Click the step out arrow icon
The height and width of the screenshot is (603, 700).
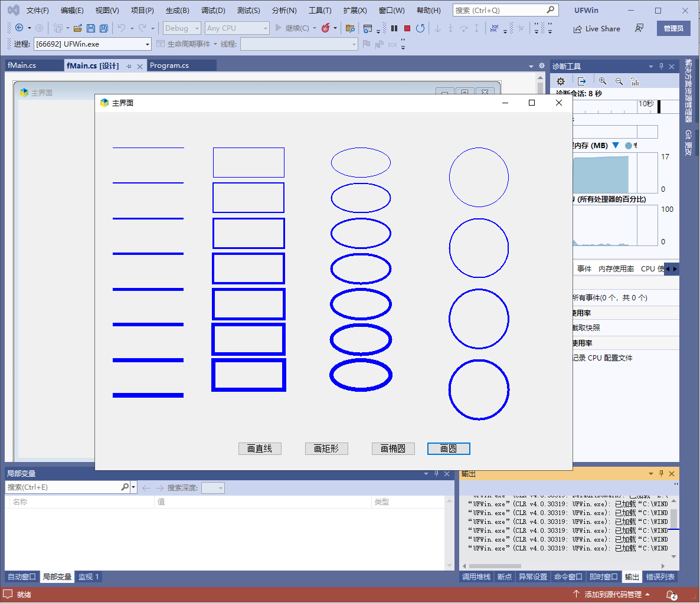coord(477,28)
